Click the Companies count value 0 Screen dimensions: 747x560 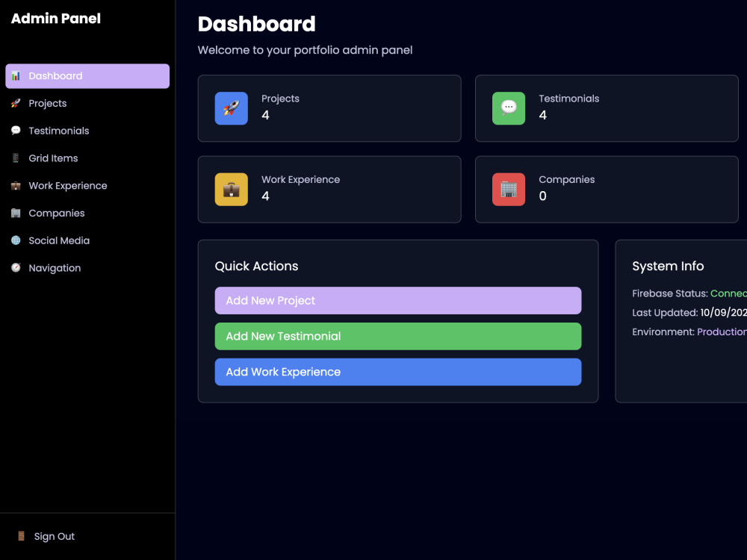[x=542, y=196]
